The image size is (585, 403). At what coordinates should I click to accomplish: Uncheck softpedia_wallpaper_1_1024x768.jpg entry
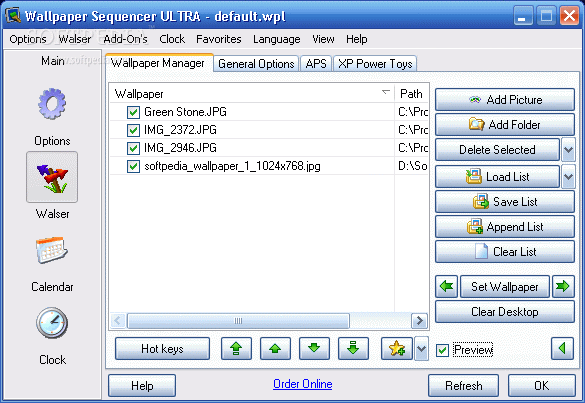pos(133,166)
